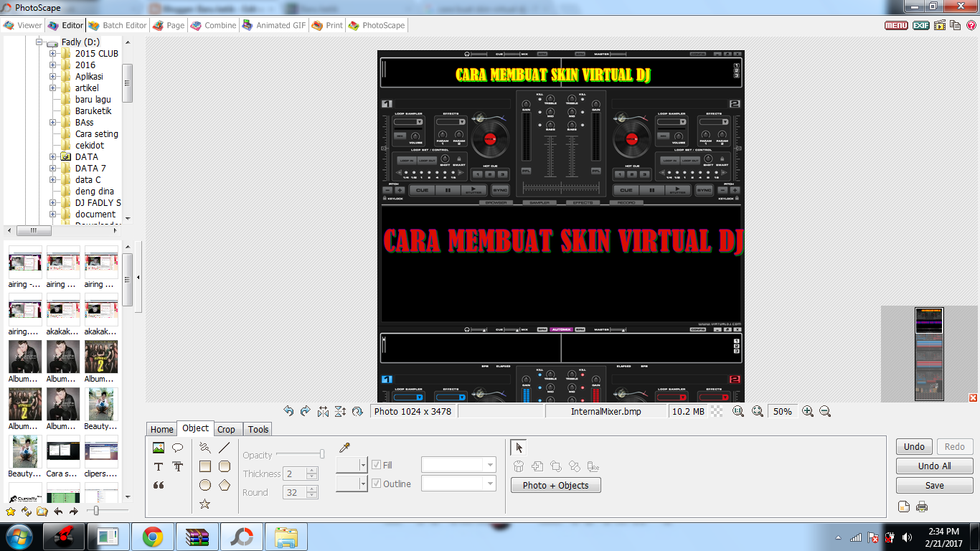
Task: Open the Animated GIF tab
Action: (274, 25)
